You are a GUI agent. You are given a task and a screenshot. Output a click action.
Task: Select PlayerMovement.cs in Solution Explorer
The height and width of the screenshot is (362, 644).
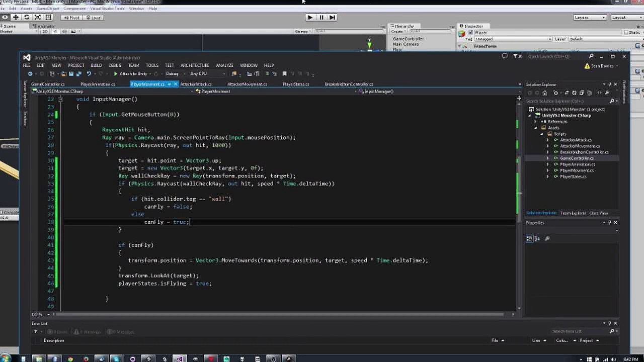(x=577, y=170)
